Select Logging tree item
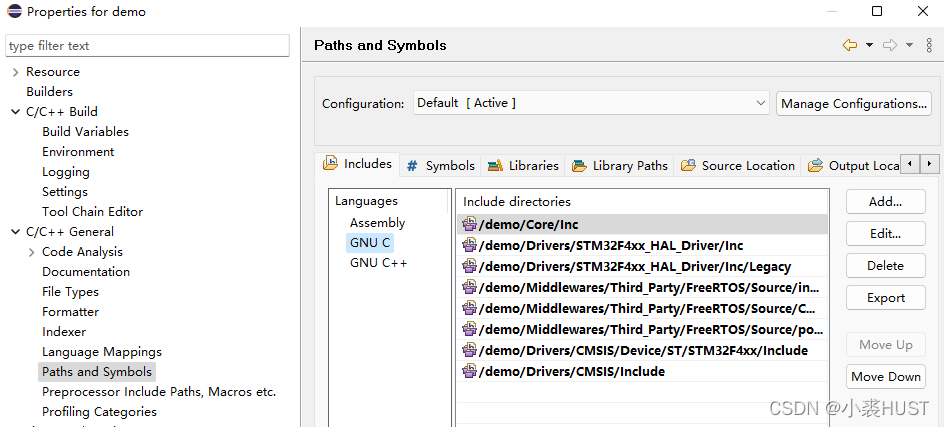Screen dimensions: 944x427 click(x=66, y=172)
